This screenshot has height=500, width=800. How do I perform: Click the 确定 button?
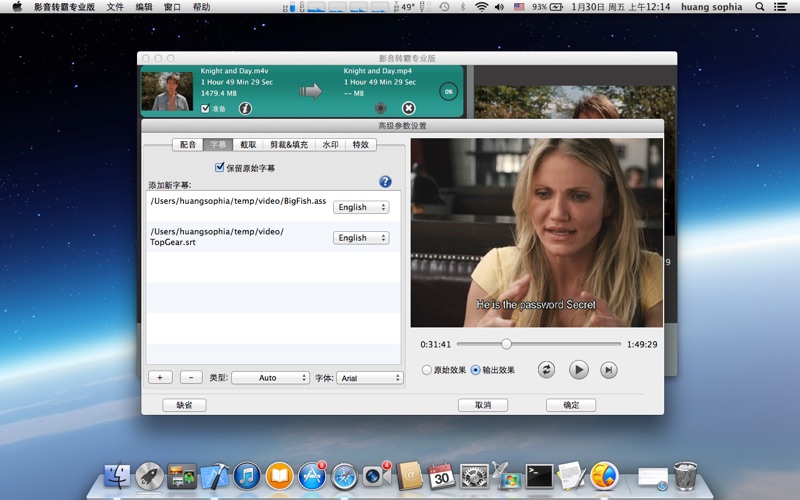[571, 405]
